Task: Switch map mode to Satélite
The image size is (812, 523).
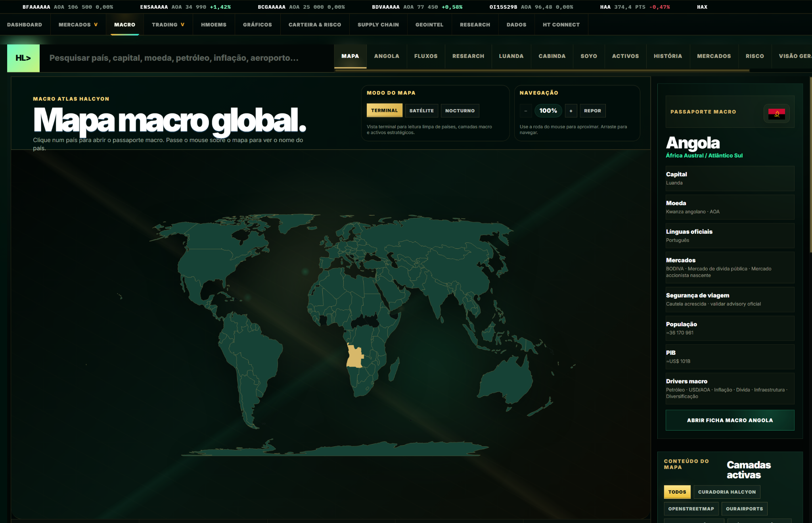Action: click(421, 111)
